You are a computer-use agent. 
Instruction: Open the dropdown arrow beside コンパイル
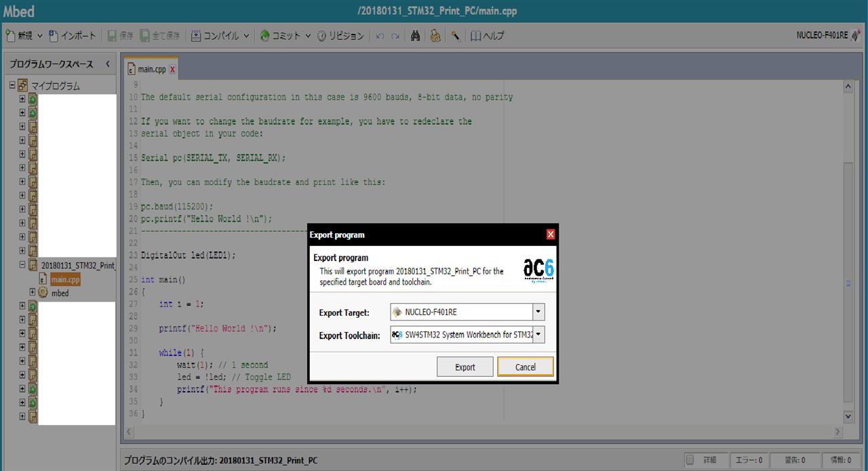point(246,36)
